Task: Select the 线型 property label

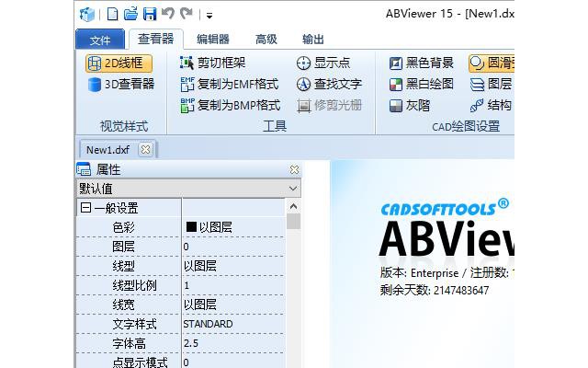Action: 123,266
